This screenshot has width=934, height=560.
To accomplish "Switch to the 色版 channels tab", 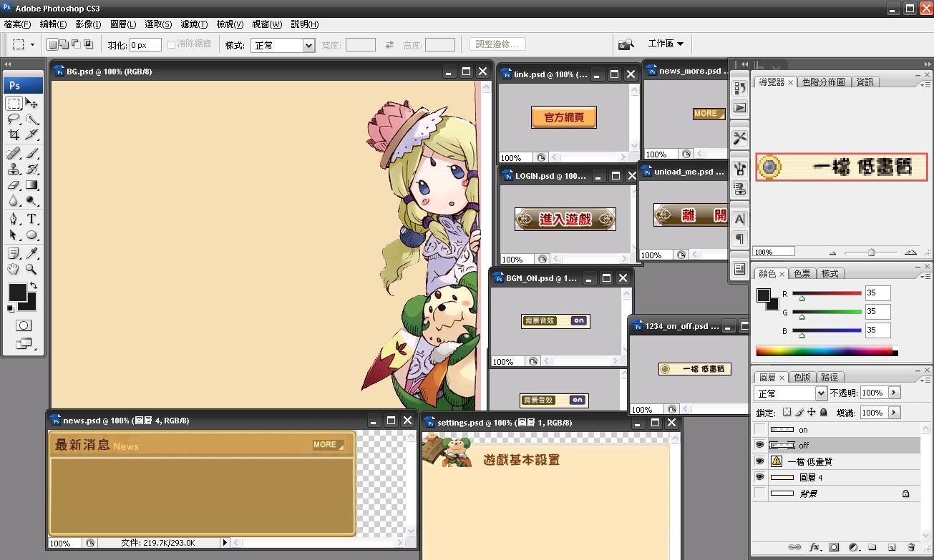I will pos(802,377).
